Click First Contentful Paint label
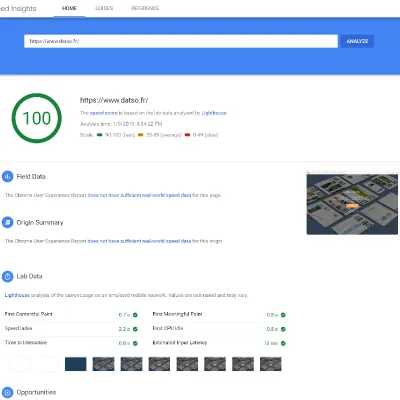This screenshot has width=400, height=400. [x=29, y=314]
